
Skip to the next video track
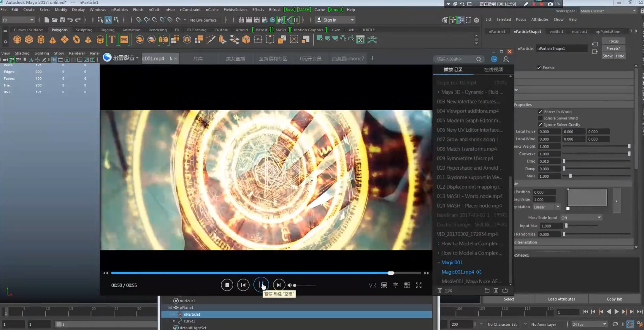[279, 285]
